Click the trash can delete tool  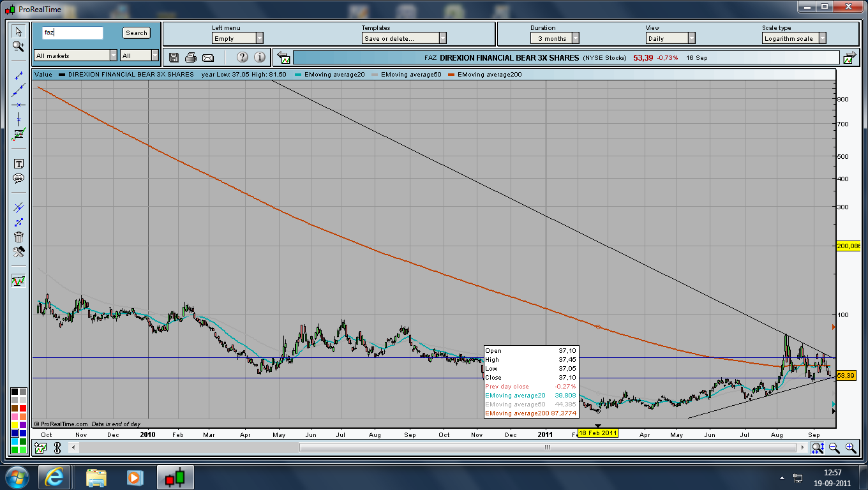(19, 237)
